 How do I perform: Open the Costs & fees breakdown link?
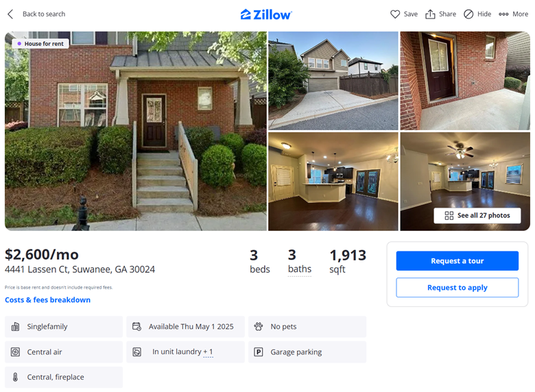tap(48, 299)
